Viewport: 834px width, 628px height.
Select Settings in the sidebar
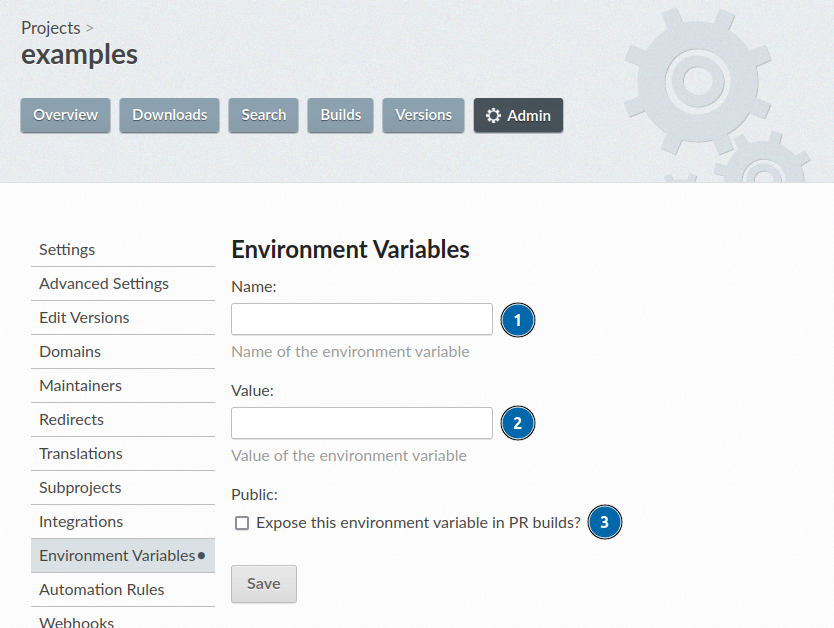tap(66, 249)
